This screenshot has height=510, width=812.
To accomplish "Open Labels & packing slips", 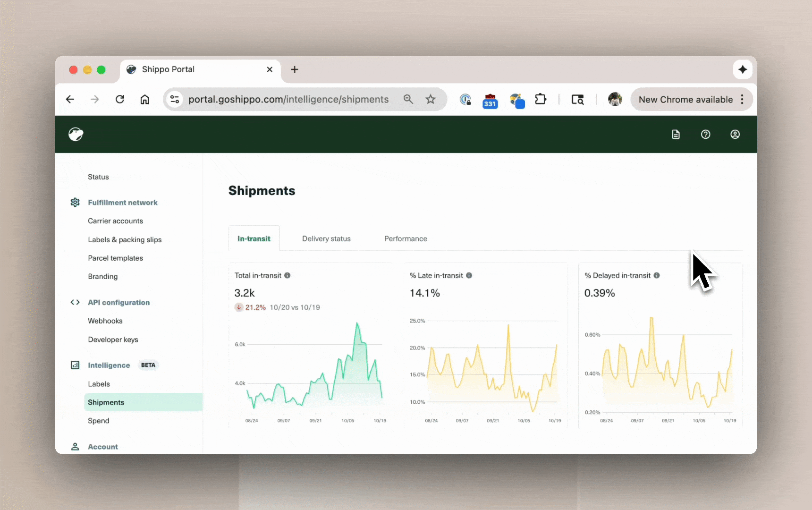I will tap(125, 240).
